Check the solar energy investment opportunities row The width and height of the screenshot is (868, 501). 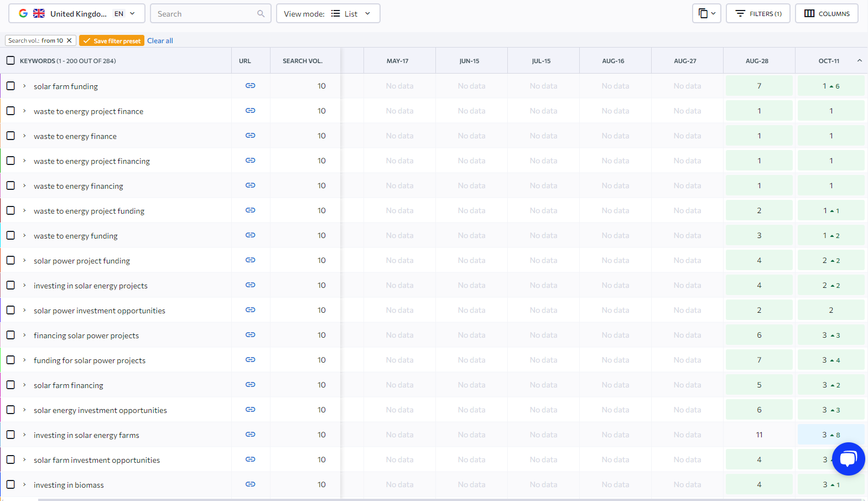[11, 410]
